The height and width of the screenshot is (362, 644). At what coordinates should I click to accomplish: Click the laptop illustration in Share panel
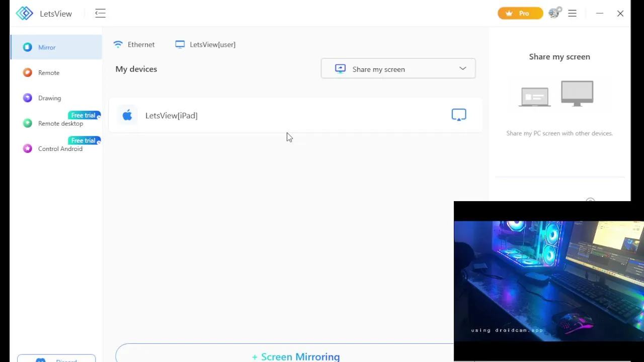[535, 97]
